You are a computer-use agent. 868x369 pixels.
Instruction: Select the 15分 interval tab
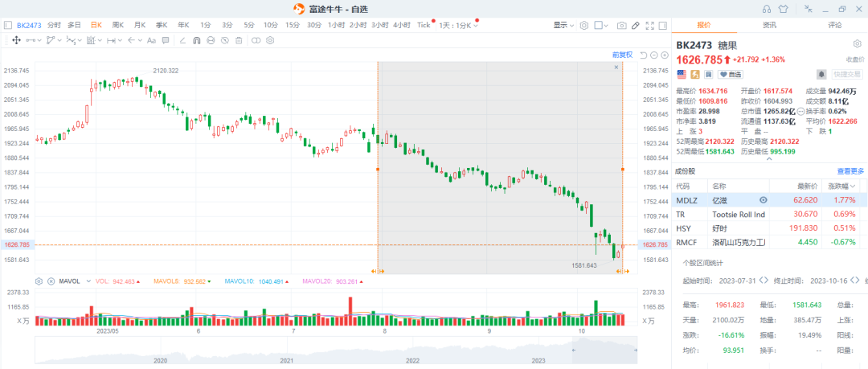(x=293, y=25)
